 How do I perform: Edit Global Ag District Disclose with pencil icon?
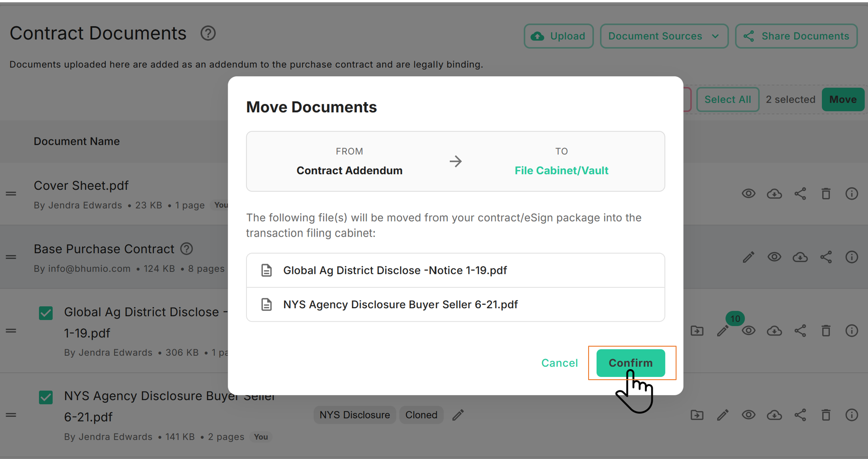(723, 331)
